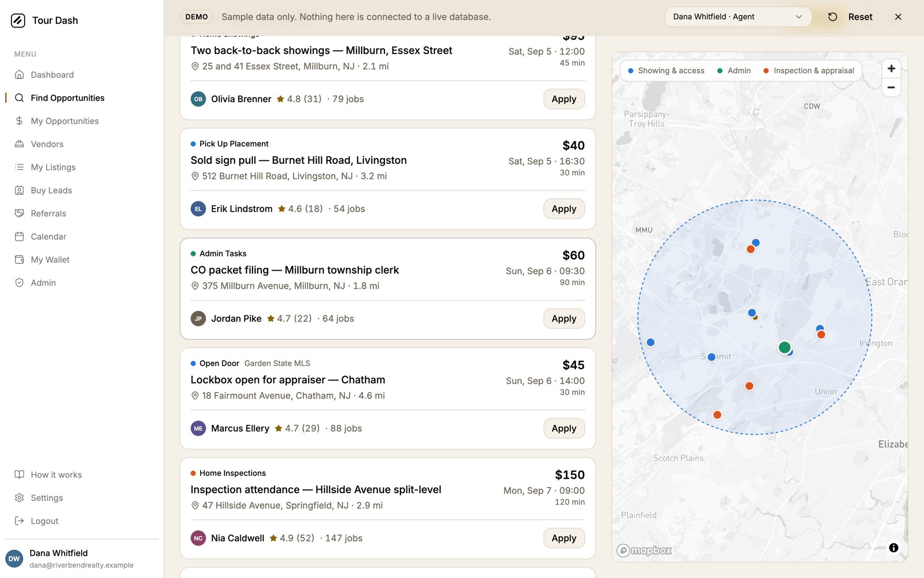
Task: Click the Showing & access legend item
Action: [x=666, y=71]
